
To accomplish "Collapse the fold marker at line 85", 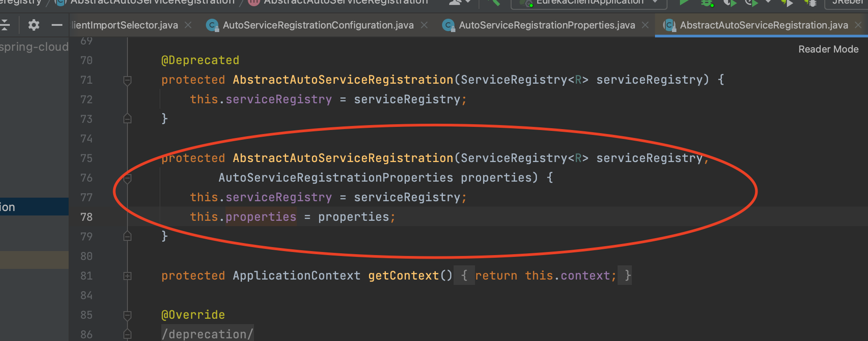I will 127,316.
